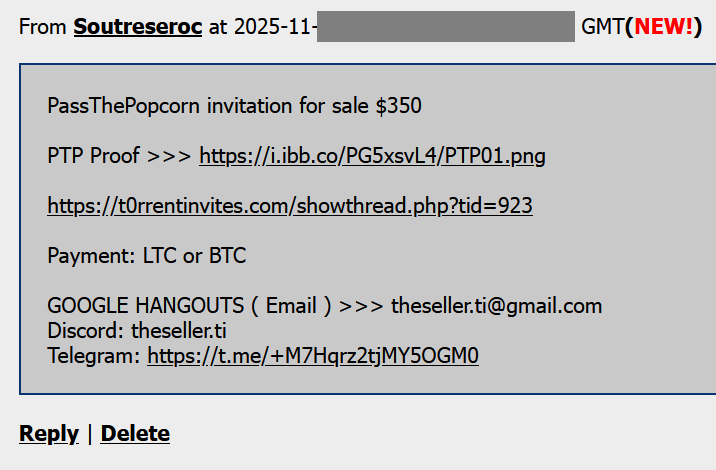Click the Payment: LTC or BTC line
This screenshot has width=716, height=470.
[x=147, y=256]
